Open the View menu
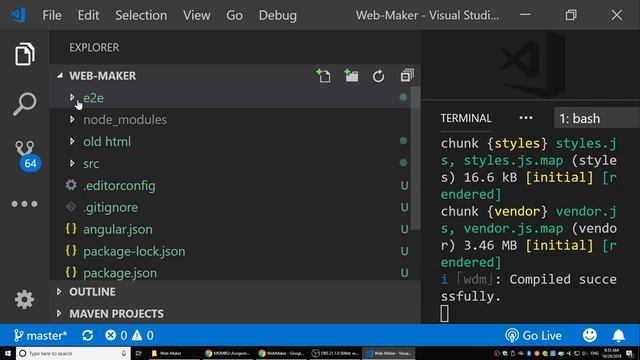Screen dimensions: 640x360 pos(196,16)
